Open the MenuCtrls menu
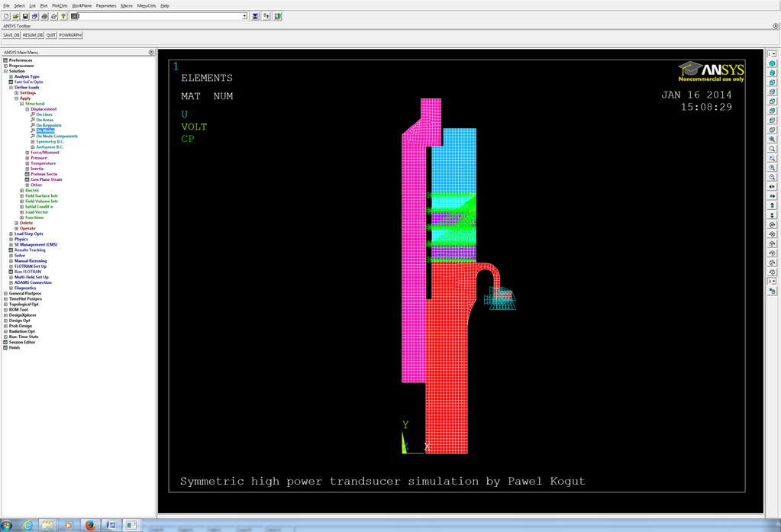The height and width of the screenshot is (532, 781). [x=147, y=5]
